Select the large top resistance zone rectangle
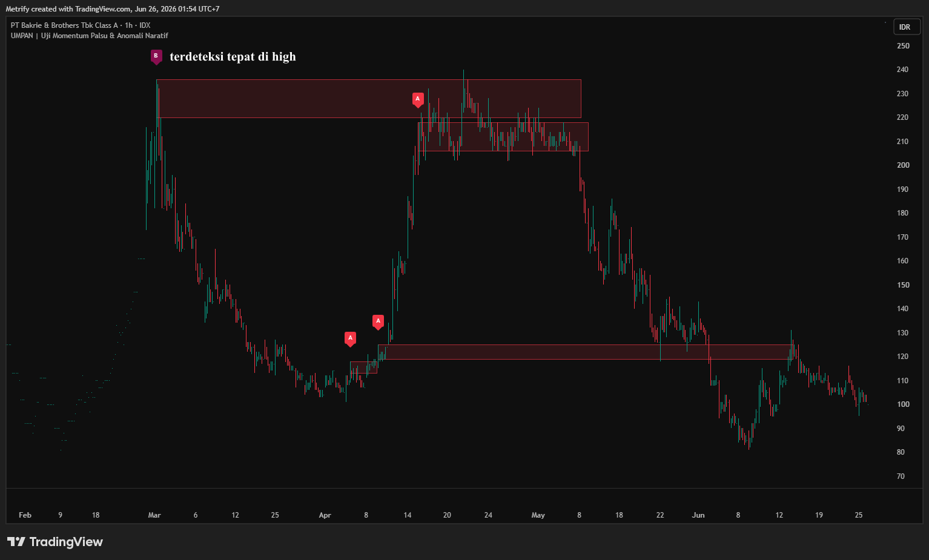929x560 pixels. tap(368, 99)
